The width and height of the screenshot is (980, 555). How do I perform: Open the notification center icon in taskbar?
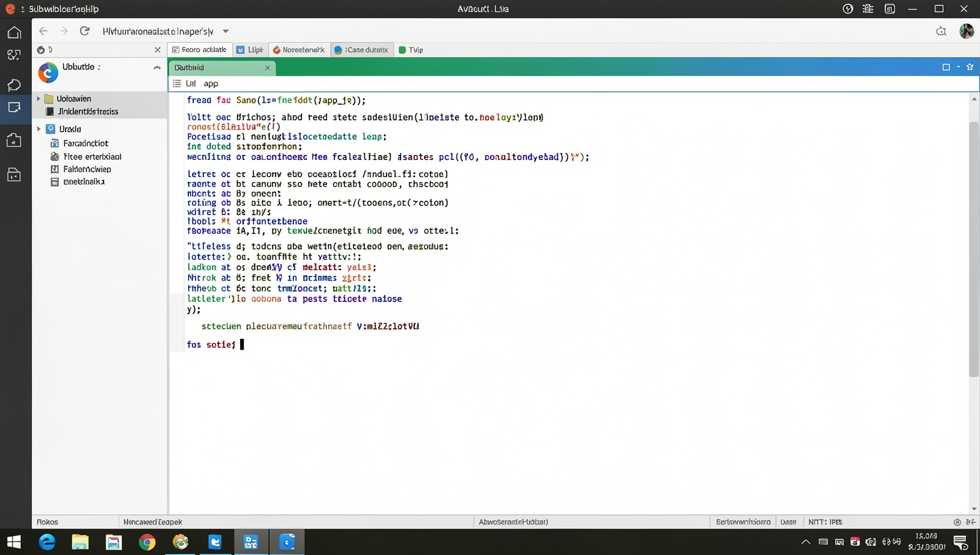960,542
